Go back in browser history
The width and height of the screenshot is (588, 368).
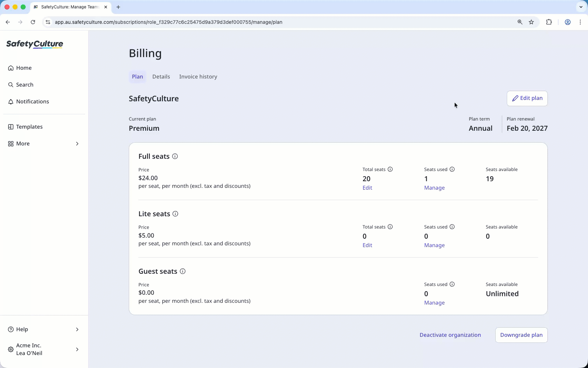click(x=8, y=22)
